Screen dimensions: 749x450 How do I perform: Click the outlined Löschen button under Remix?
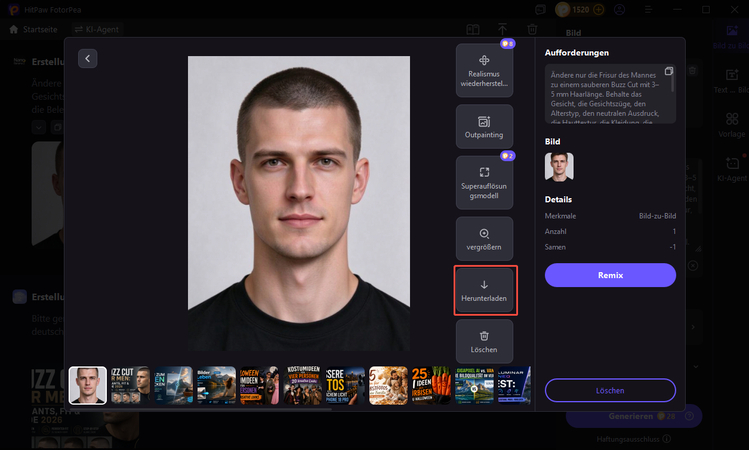click(x=610, y=390)
